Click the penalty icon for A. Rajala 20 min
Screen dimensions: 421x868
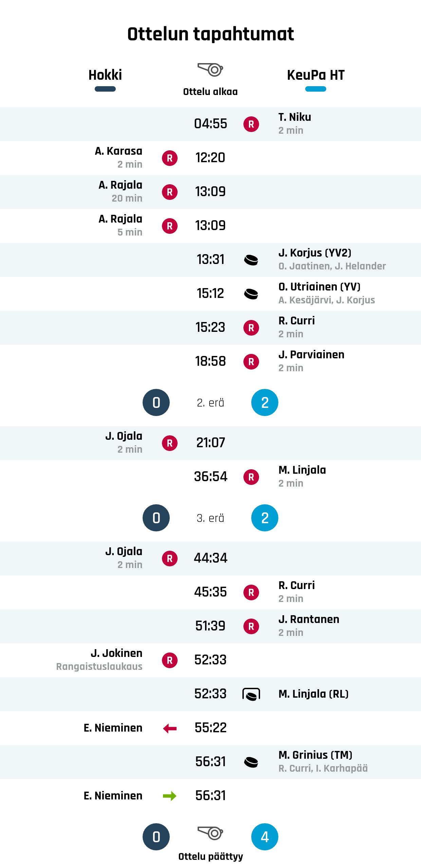tap(170, 192)
